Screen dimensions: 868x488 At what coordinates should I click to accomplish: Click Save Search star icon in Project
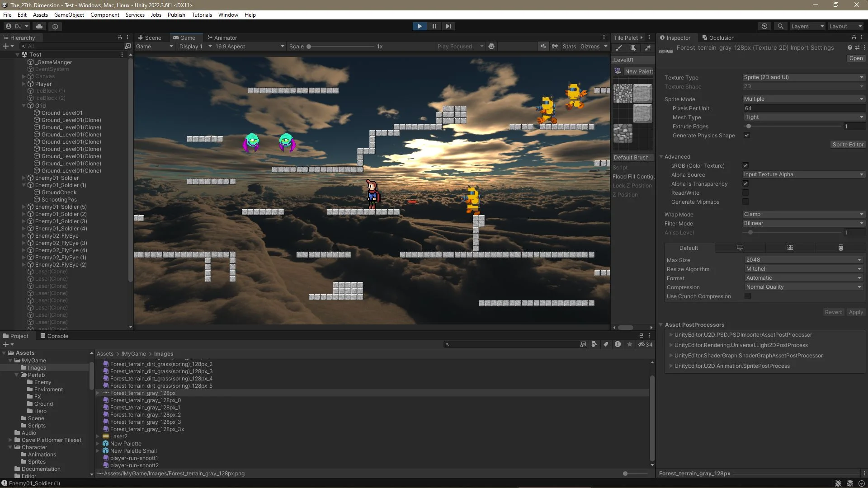pos(629,344)
